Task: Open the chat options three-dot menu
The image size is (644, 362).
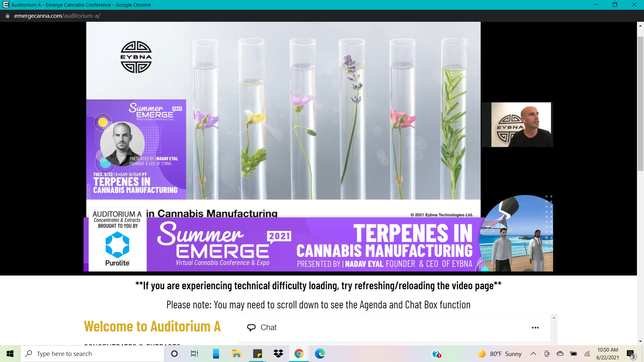Action: point(535,327)
